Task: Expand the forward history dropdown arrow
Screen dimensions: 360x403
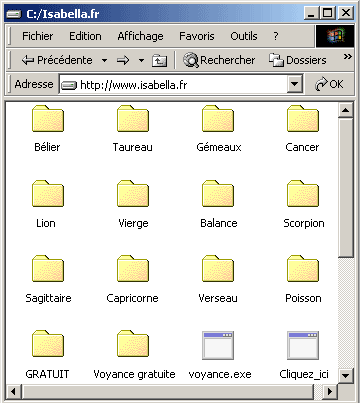Action: (141, 61)
